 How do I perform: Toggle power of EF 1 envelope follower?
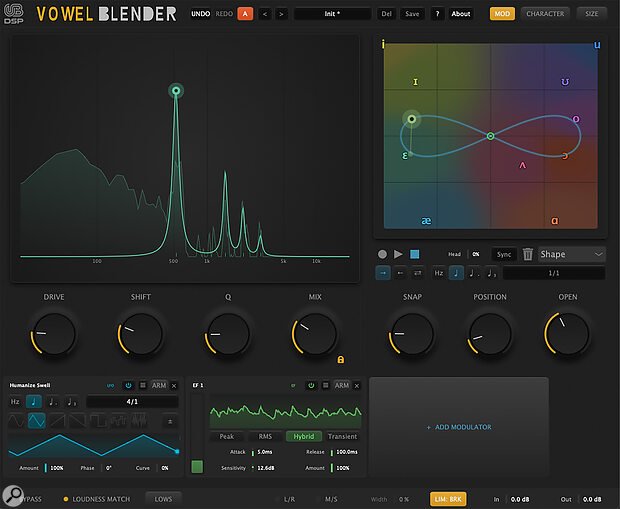click(311, 385)
